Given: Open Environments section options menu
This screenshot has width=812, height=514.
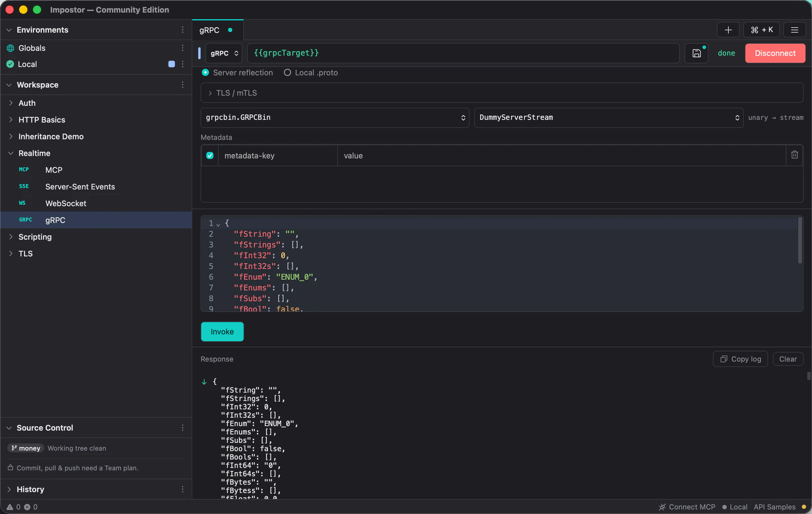Looking at the screenshot, I should pos(183,30).
